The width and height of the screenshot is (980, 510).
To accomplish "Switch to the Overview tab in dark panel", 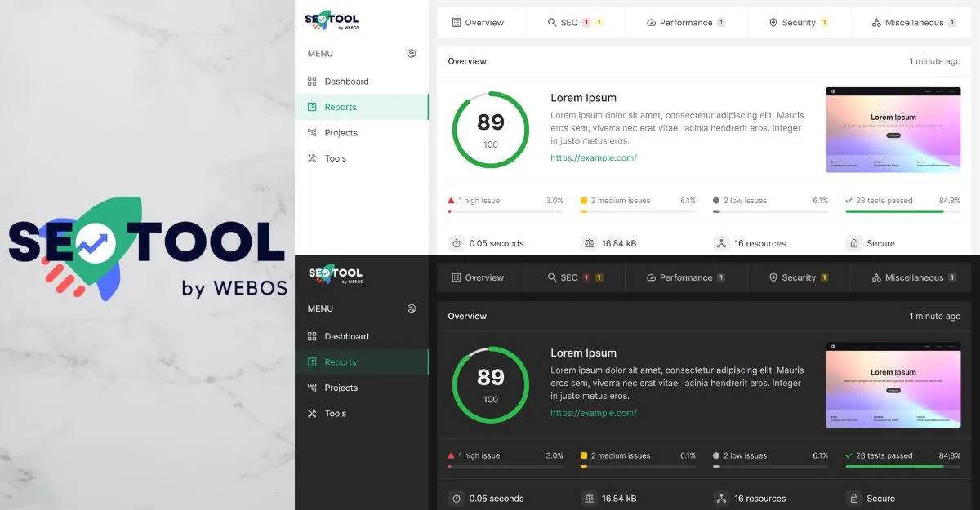I will click(x=481, y=277).
